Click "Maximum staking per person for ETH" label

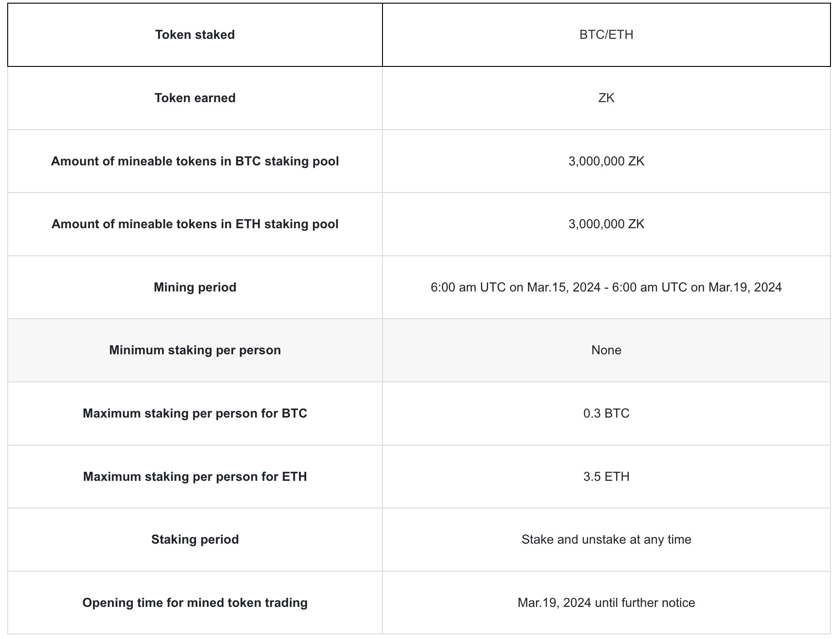click(195, 477)
